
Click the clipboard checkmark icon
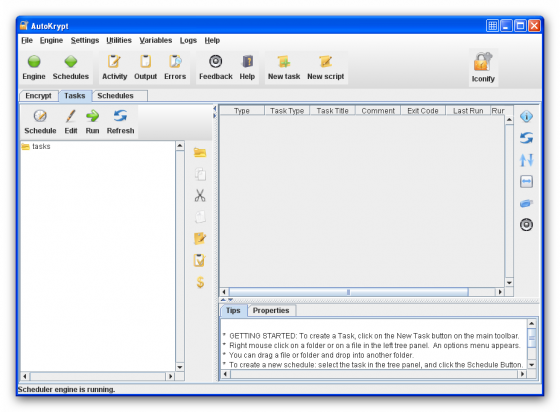click(x=200, y=261)
